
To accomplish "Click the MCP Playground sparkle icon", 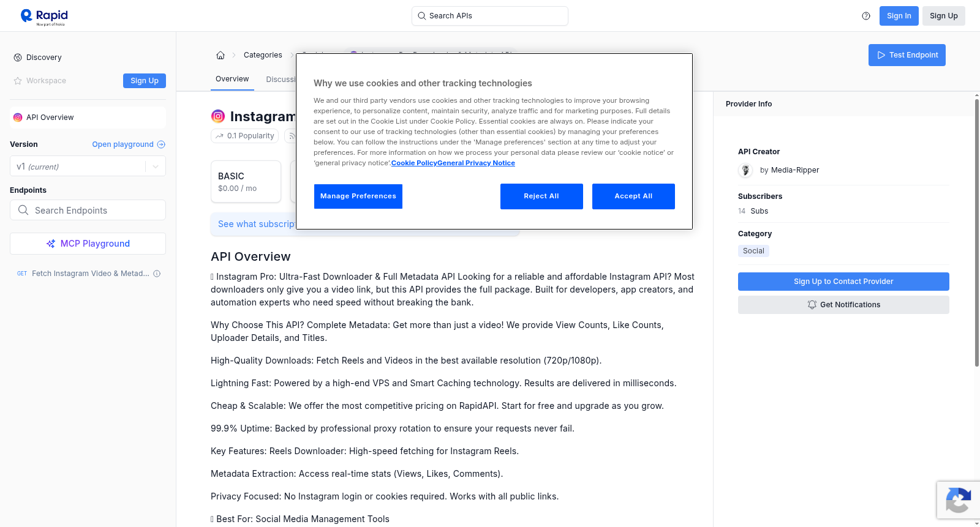I will 51,244.
